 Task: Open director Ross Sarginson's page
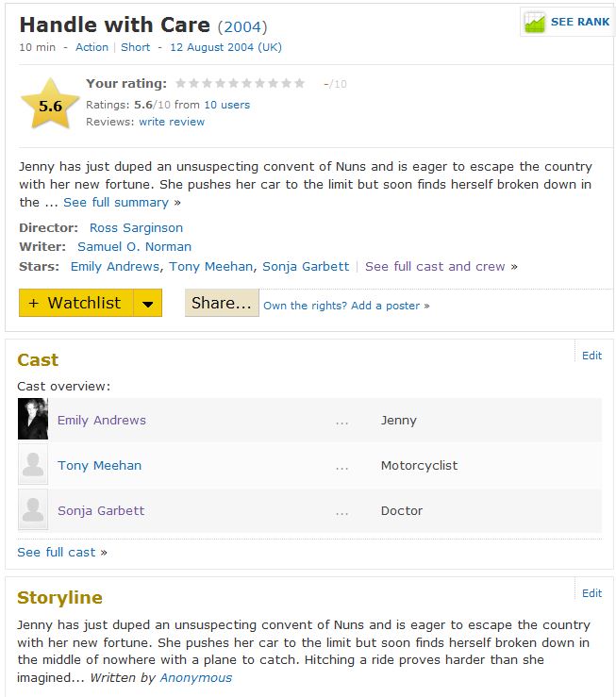click(136, 227)
